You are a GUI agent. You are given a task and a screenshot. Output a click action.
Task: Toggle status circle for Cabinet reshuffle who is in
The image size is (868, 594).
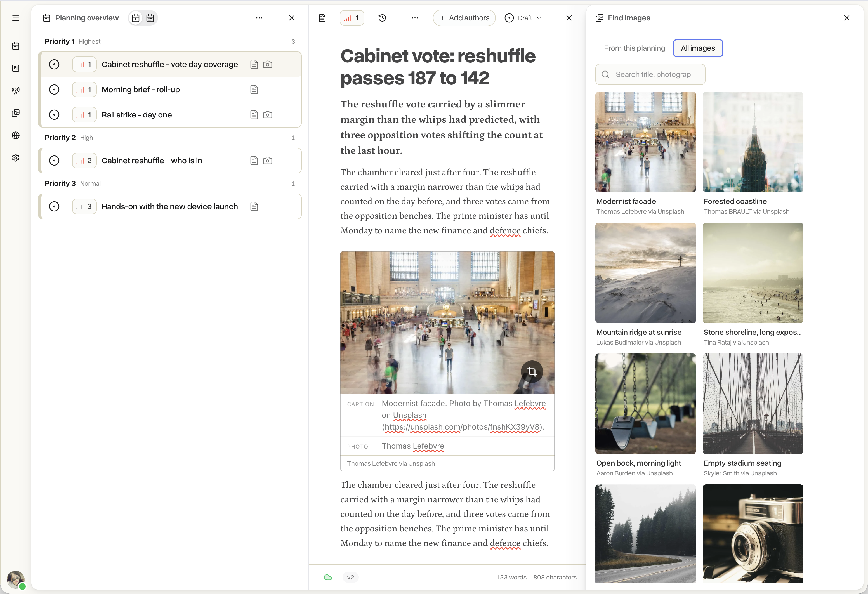[54, 161]
